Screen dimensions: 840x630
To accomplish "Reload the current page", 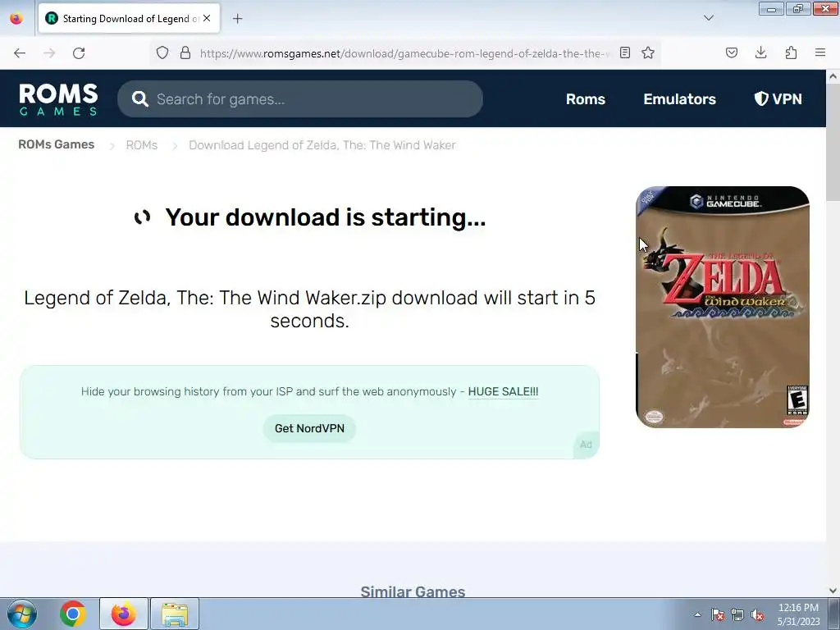I will pos(79,53).
